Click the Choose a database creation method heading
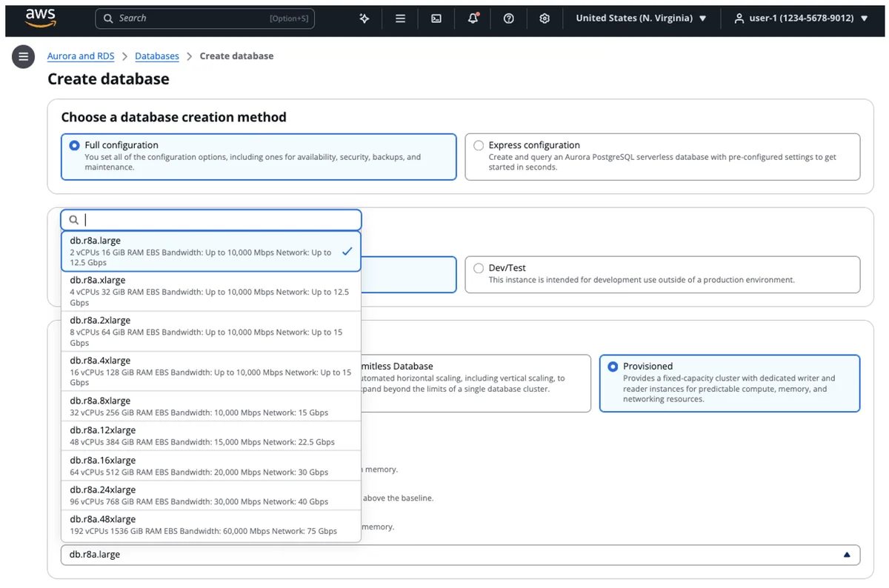889x588 pixels. [x=173, y=117]
